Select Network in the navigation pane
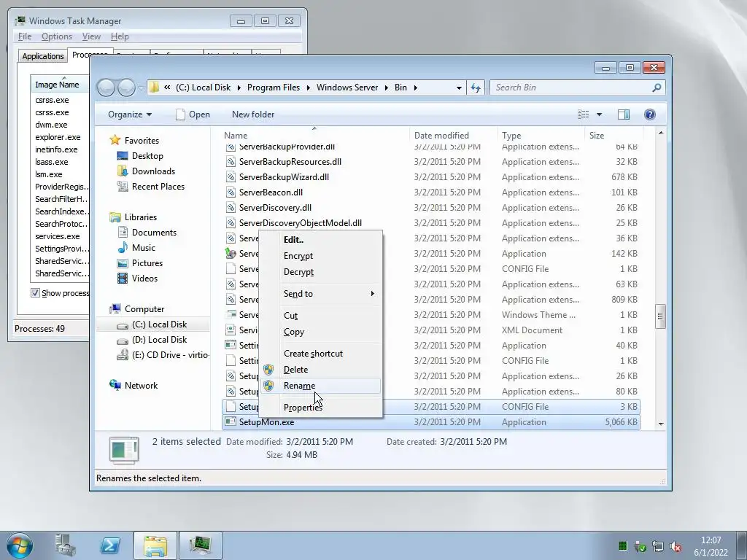This screenshot has width=747, height=560. (x=141, y=386)
